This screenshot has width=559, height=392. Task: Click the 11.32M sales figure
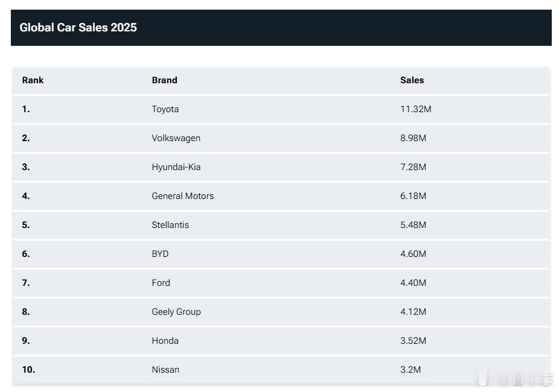415,109
